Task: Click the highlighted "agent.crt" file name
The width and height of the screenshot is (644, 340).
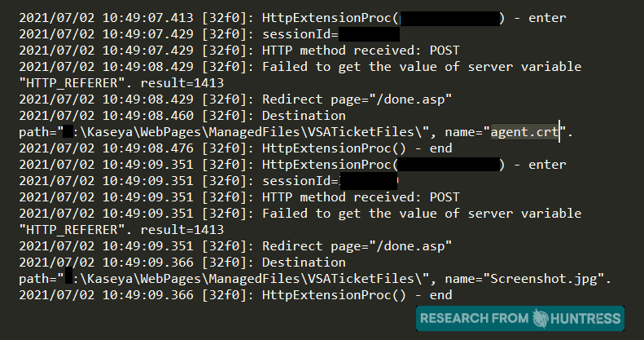Action: [x=524, y=132]
